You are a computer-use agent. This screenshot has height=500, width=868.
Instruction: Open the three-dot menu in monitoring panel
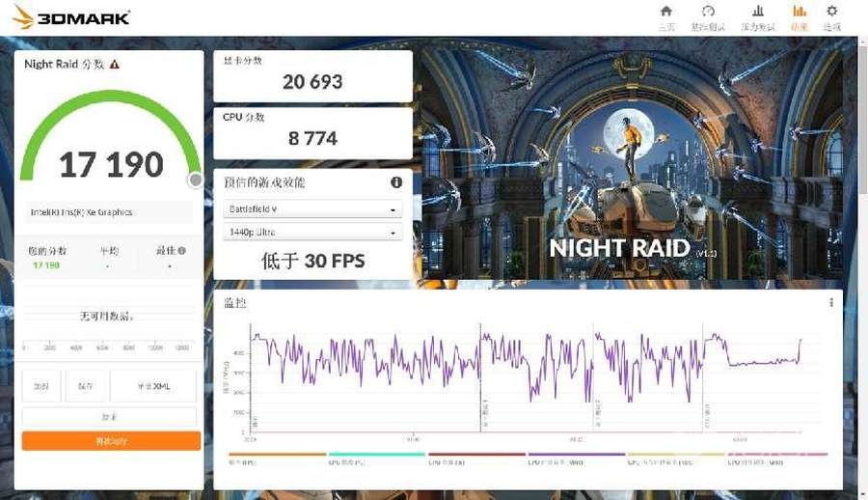pyautogui.click(x=831, y=303)
